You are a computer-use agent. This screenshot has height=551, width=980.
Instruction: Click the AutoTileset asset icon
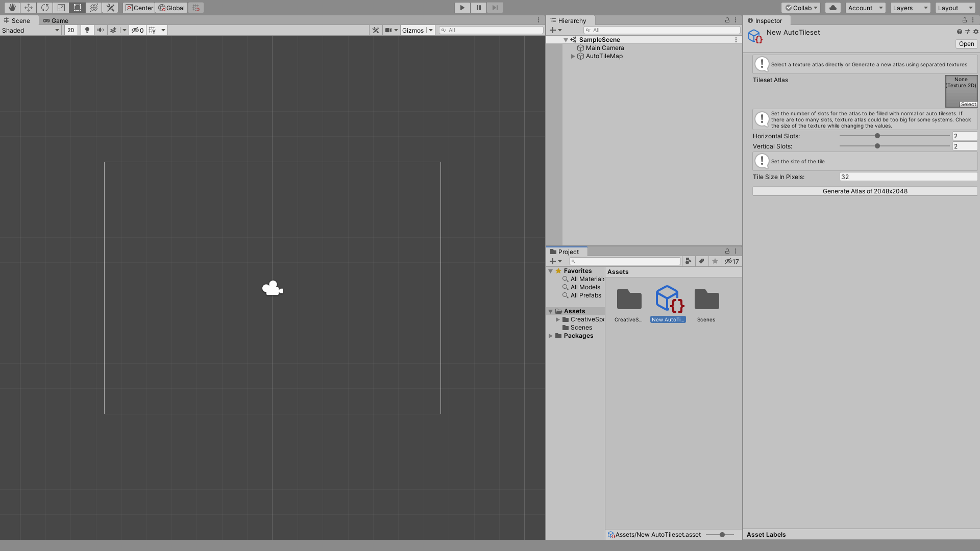[x=668, y=299]
